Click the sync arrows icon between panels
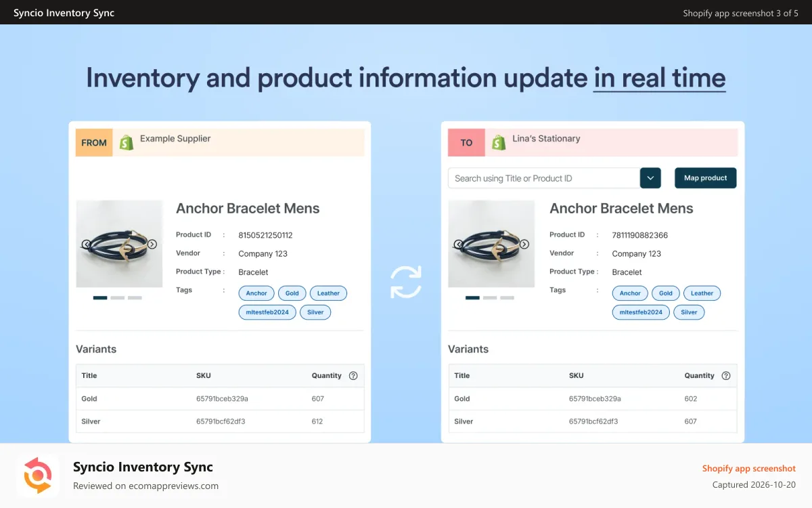 tap(406, 282)
